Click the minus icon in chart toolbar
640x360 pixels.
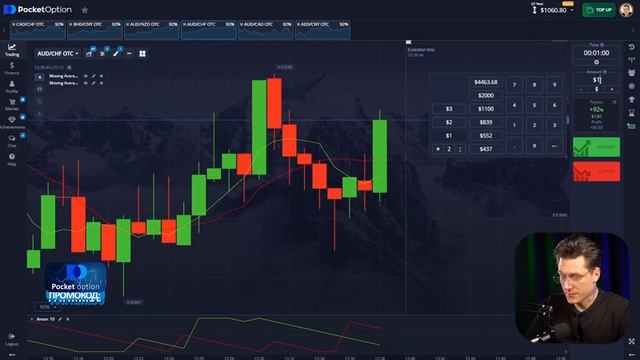coord(129,53)
